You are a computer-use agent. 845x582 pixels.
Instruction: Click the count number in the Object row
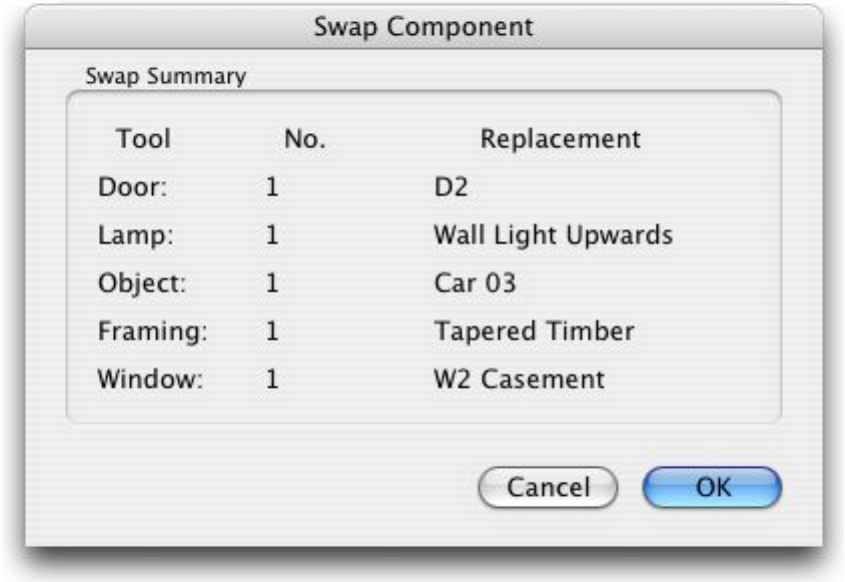click(271, 284)
